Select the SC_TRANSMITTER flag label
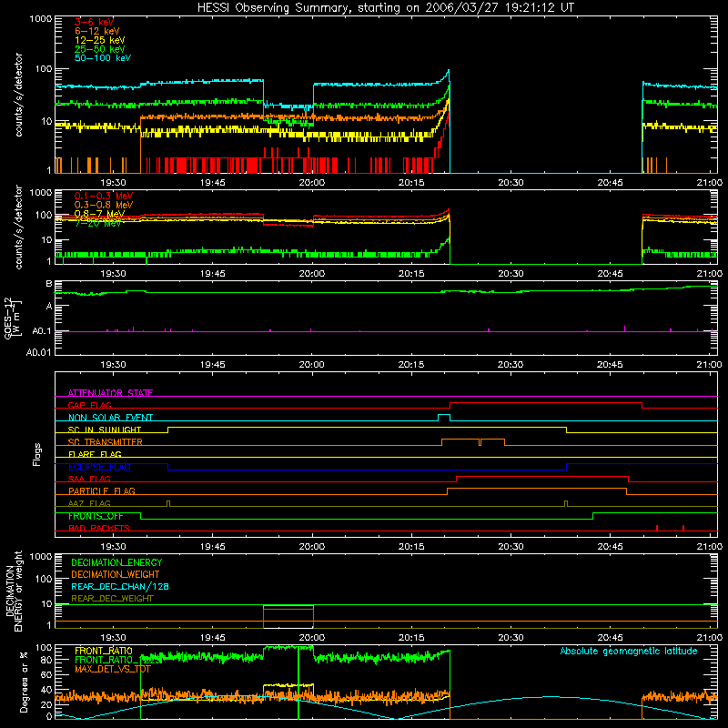 coord(105,441)
